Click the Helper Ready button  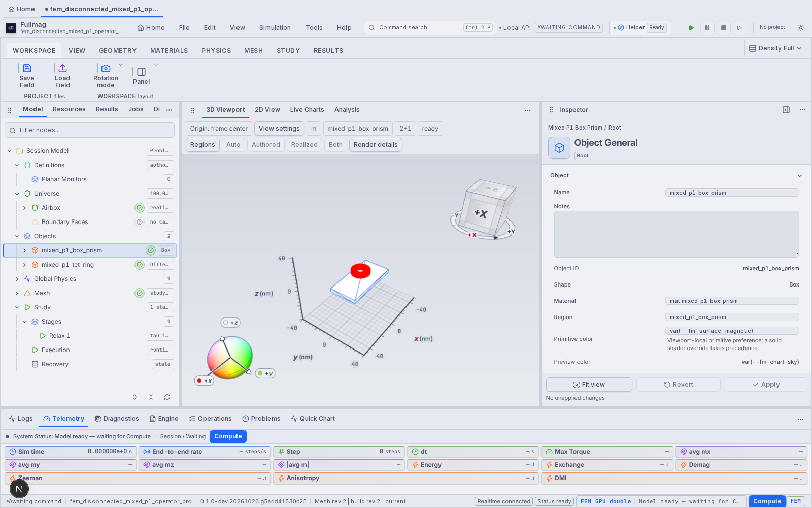point(640,28)
